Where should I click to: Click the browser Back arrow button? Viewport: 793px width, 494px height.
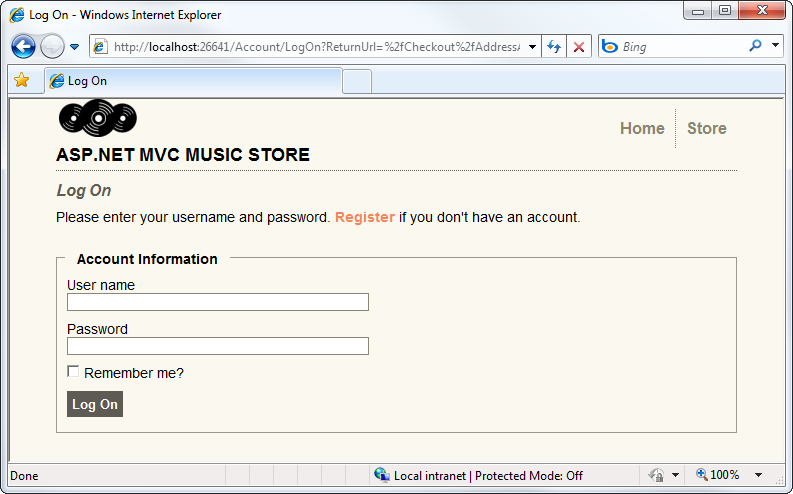23,46
